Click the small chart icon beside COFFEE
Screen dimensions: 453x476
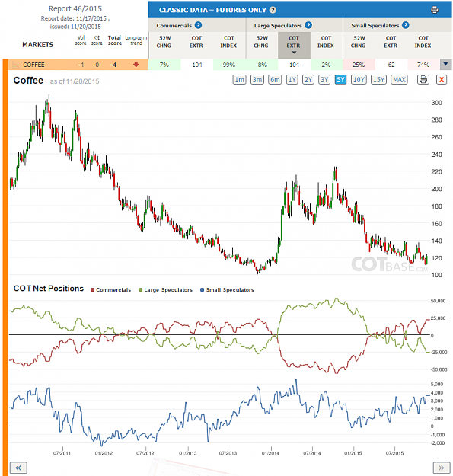coord(15,65)
